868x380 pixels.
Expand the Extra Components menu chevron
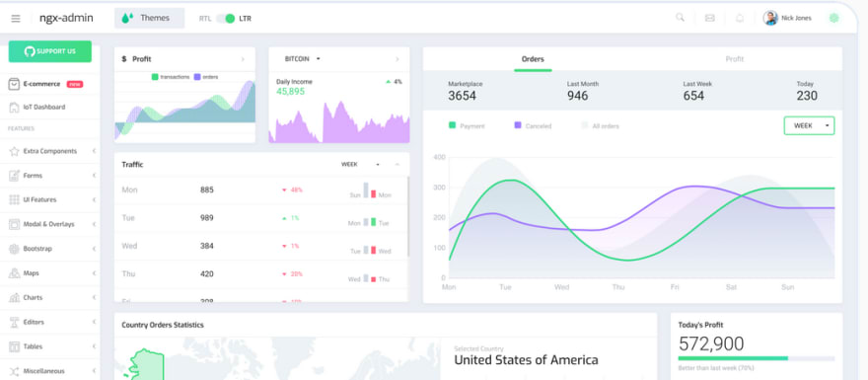click(x=94, y=151)
